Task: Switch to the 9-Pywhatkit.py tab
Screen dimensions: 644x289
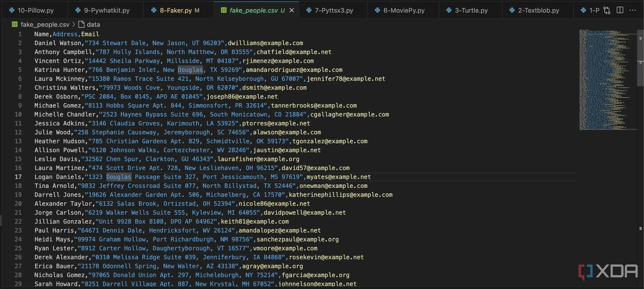Action: [x=106, y=10]
